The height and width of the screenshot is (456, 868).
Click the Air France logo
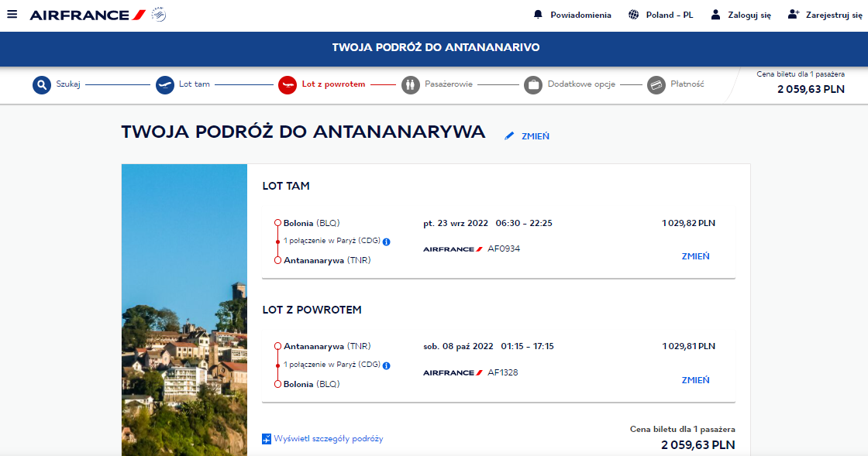pyautogui.click(x=88, y=15)
